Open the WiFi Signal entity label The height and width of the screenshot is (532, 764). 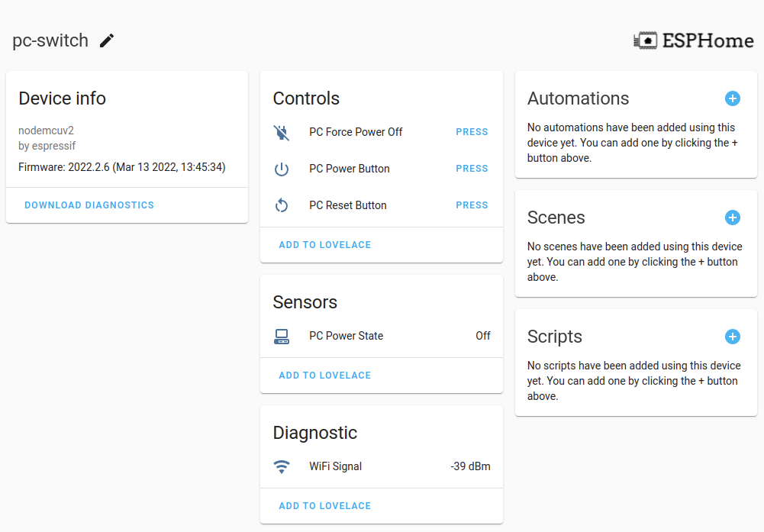point(335,466)
